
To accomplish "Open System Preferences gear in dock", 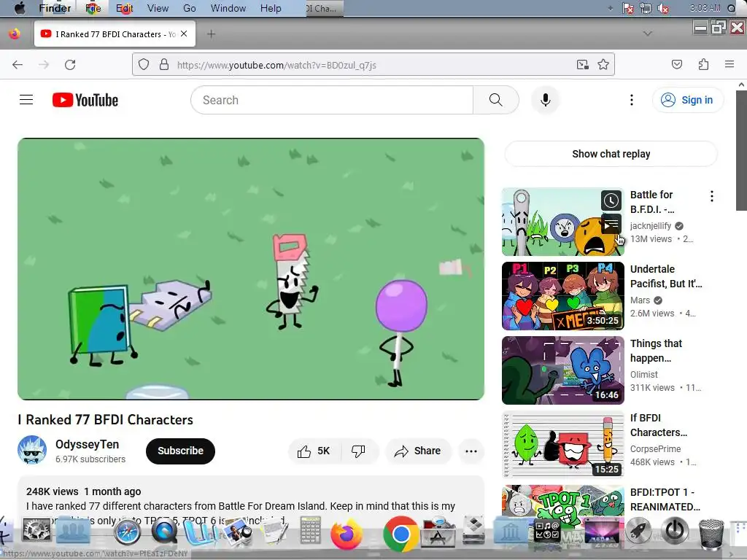I will [36, 529].
